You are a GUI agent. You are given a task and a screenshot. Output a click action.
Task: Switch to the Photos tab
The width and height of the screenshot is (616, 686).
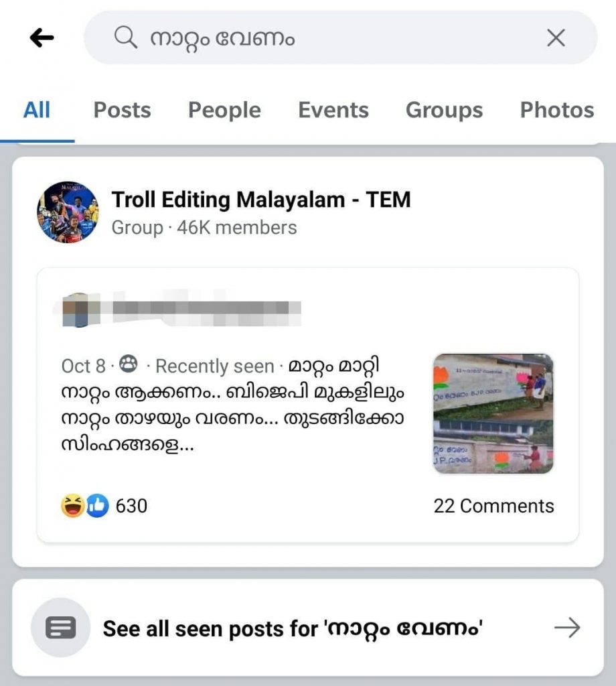pyautogui.click(x=557, y=110)
